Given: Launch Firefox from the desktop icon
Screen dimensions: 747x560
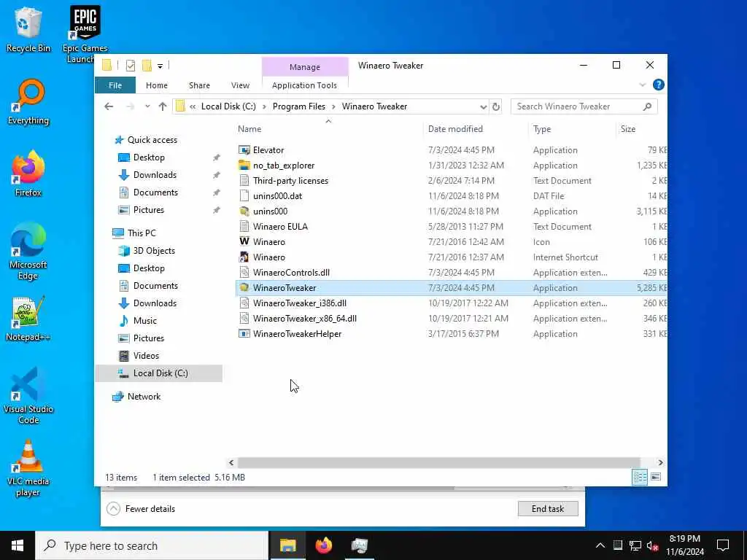Looking at the screenshot, I should [x=28, y=174].
